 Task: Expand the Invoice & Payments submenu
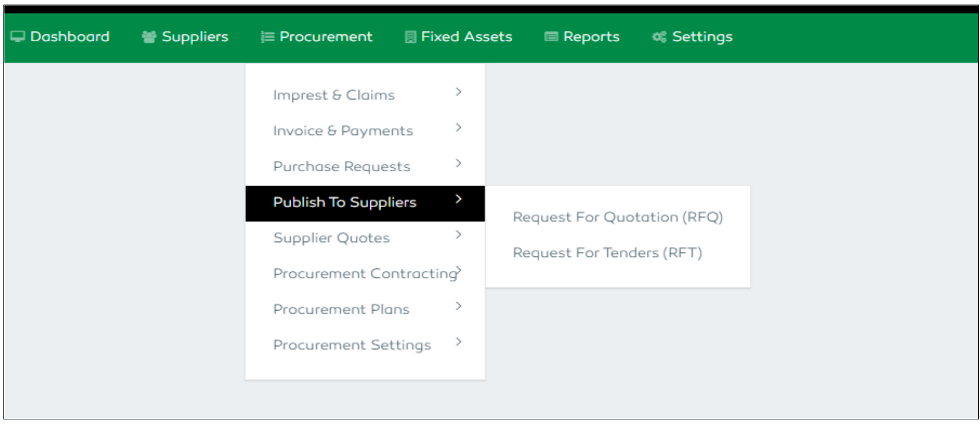(x=458, y=128)
